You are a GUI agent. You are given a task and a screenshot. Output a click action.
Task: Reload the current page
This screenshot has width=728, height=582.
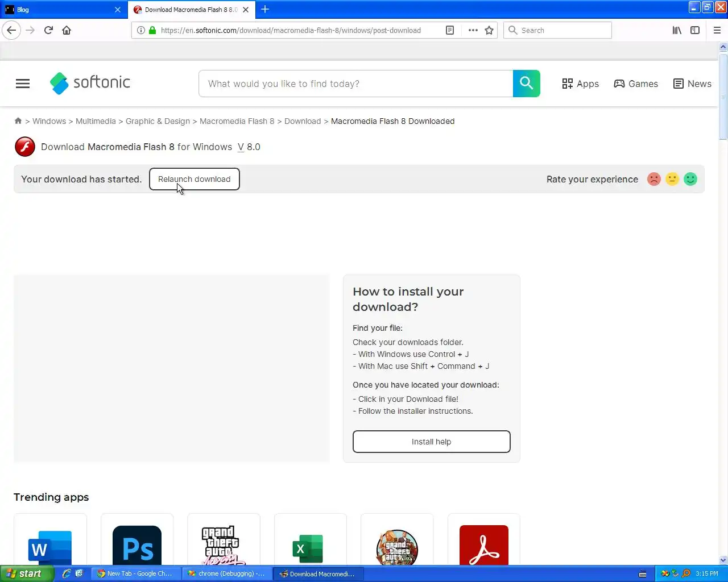click(x=48, y=30)
